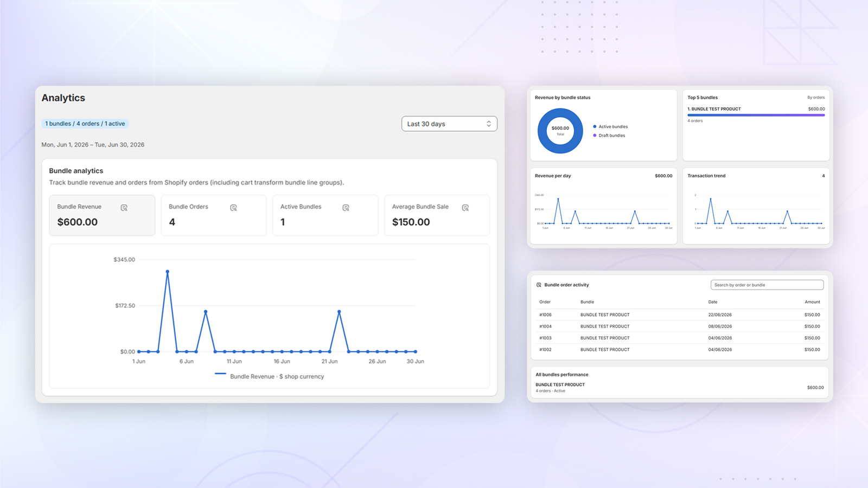The width and height of the screenshot is (868, 488).
Task: Click the Active bundles legend dot
Action: 595,126
